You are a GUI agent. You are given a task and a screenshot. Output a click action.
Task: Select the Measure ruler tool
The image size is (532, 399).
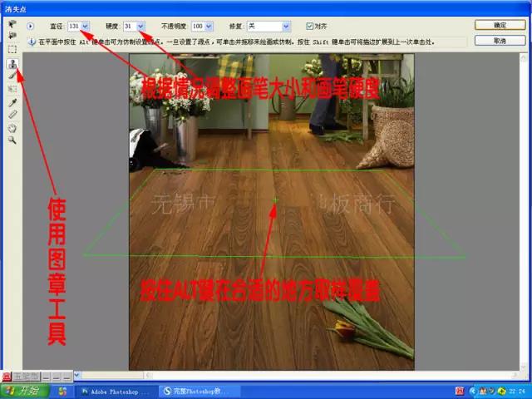[12, 115]
